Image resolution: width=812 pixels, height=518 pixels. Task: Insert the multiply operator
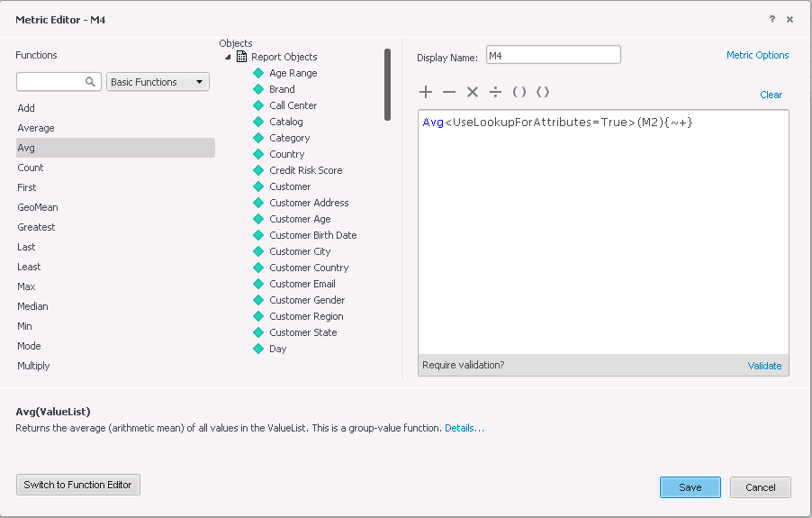[x=473, y=92]
